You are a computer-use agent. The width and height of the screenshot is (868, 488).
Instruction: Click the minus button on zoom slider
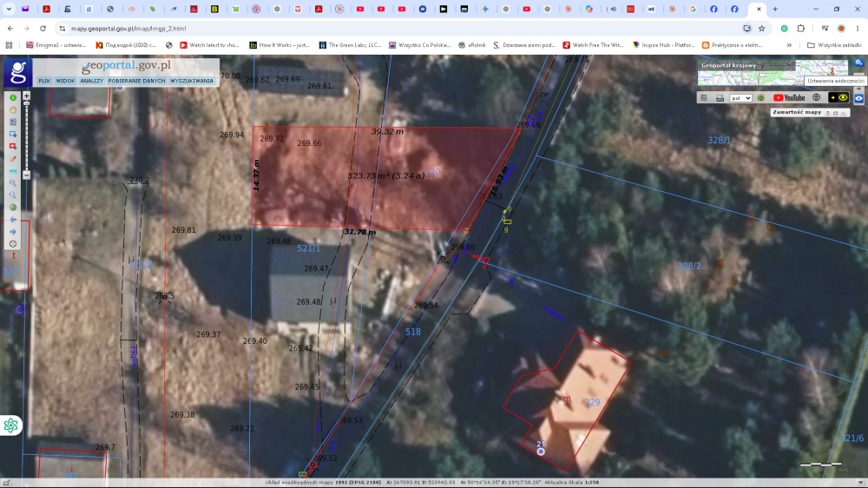coord(26,175)
